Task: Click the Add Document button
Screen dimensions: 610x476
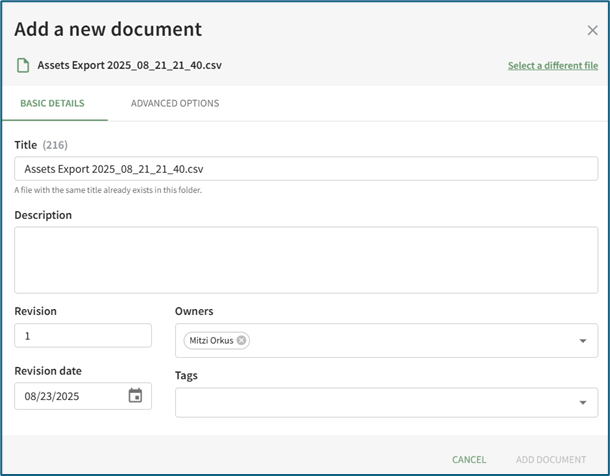Action: pyautogui.click(x=551, y=460)
